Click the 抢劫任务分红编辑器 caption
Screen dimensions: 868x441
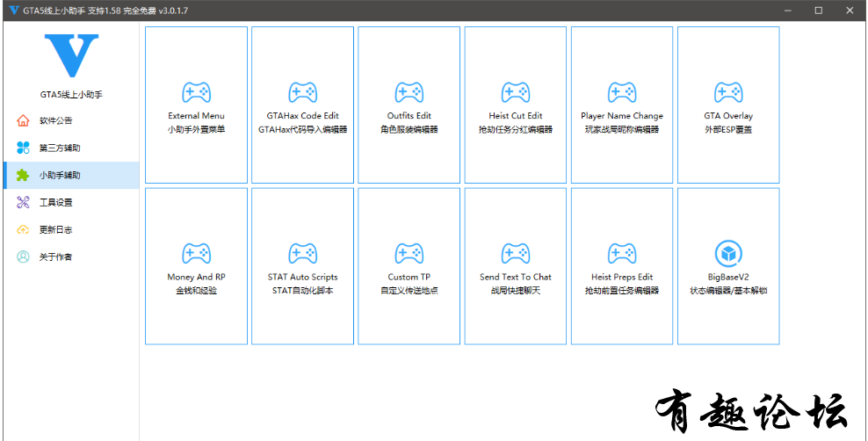(x=516, y=129)
